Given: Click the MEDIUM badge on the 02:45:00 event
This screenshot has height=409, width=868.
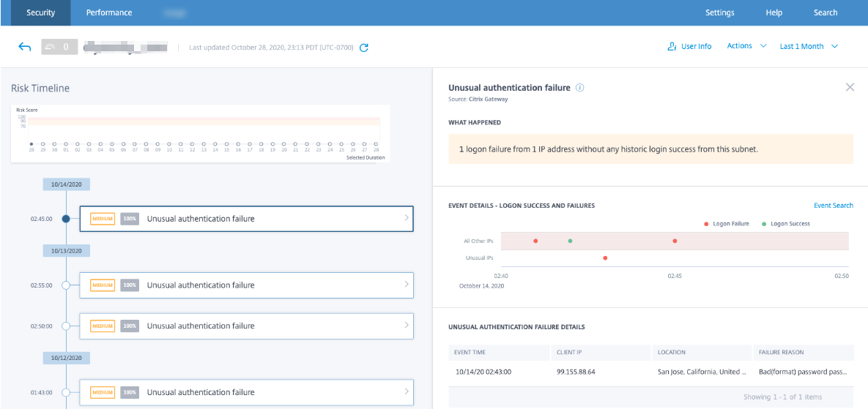Looking at the screenshot, I should click(103, 219).
